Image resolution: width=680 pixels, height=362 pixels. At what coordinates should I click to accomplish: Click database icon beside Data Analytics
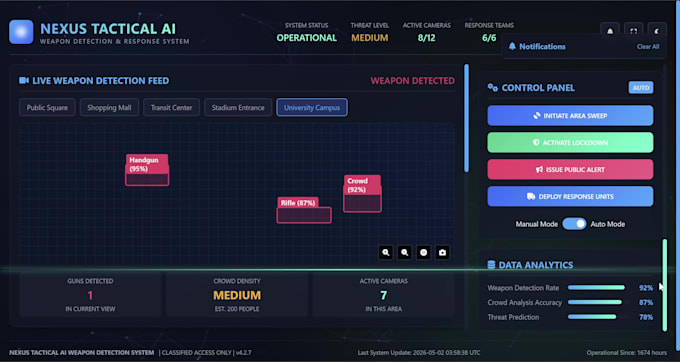[x=491, y=264]
